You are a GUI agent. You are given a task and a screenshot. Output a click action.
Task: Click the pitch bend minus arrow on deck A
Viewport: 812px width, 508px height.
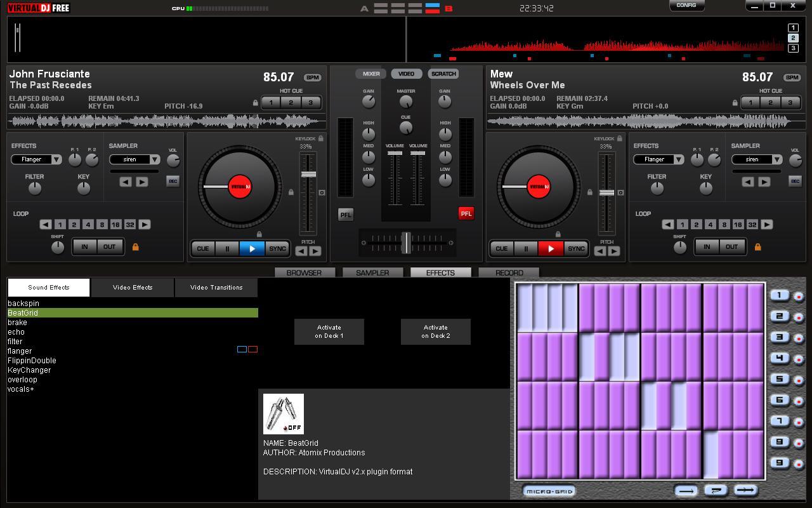(x=301, y=251)
